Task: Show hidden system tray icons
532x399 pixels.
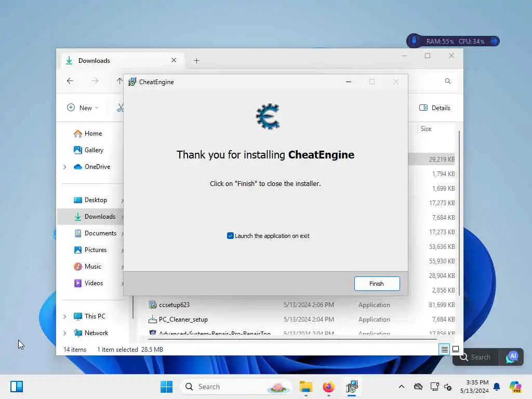Action: pyautogui.click(x=402, y=387)
